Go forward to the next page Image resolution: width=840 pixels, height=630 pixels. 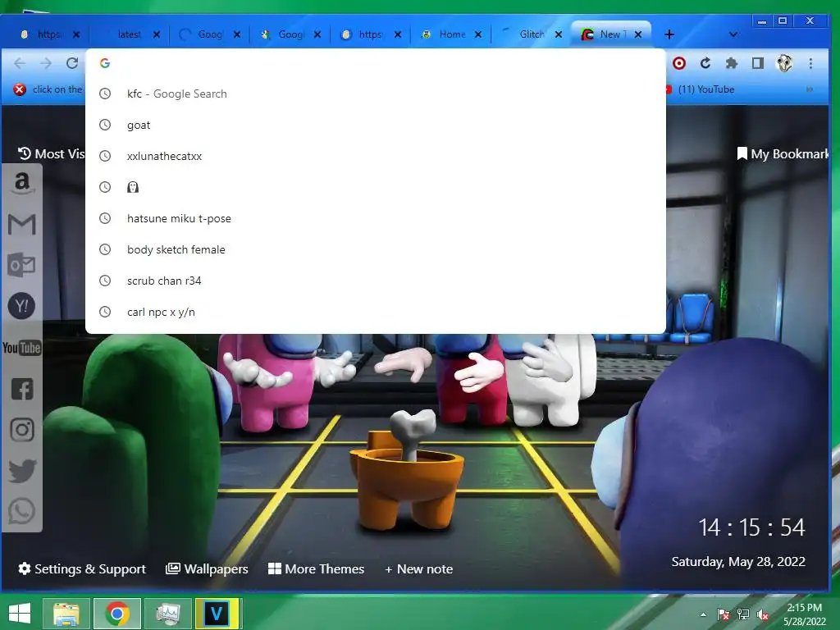tap(46, 63)
